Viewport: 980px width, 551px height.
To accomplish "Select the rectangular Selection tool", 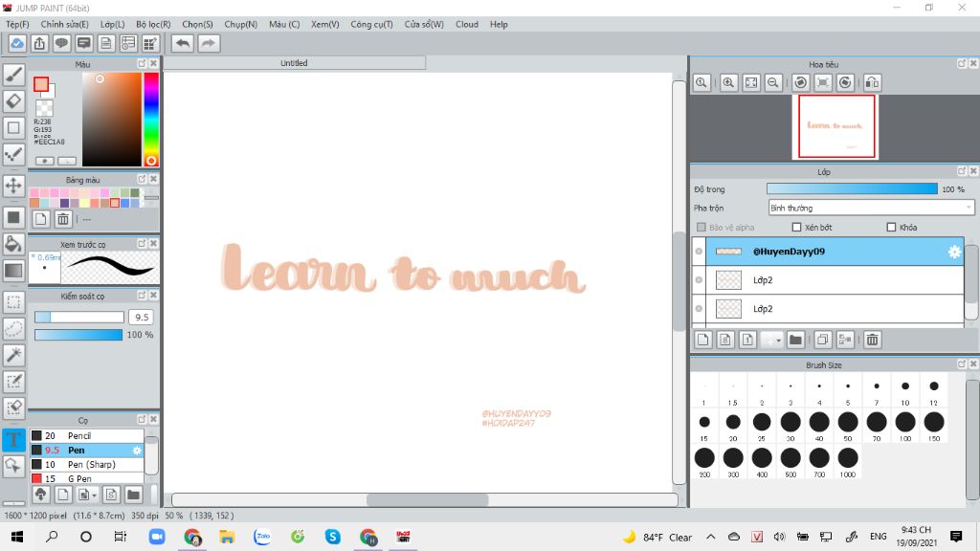I will (x=13, y=302).
